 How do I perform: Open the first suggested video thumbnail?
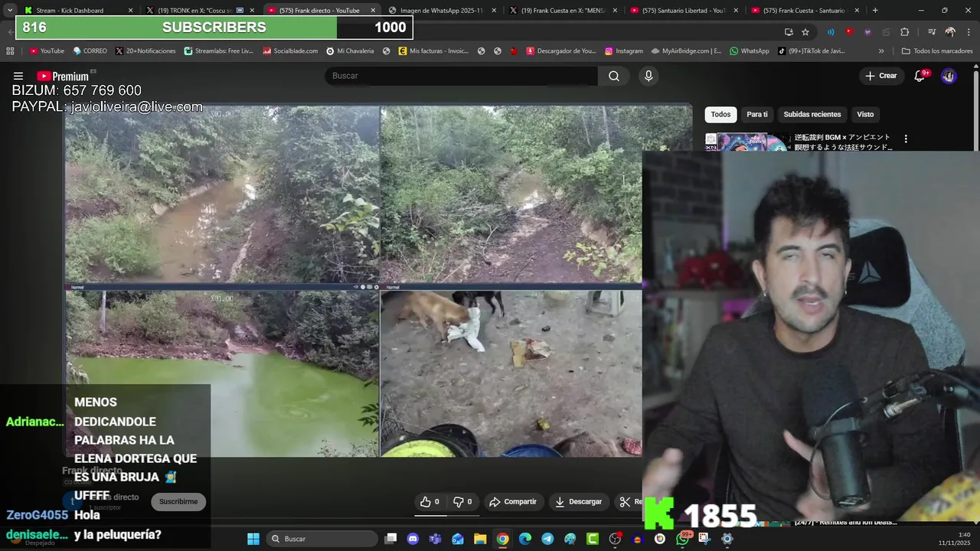point(746,142)
